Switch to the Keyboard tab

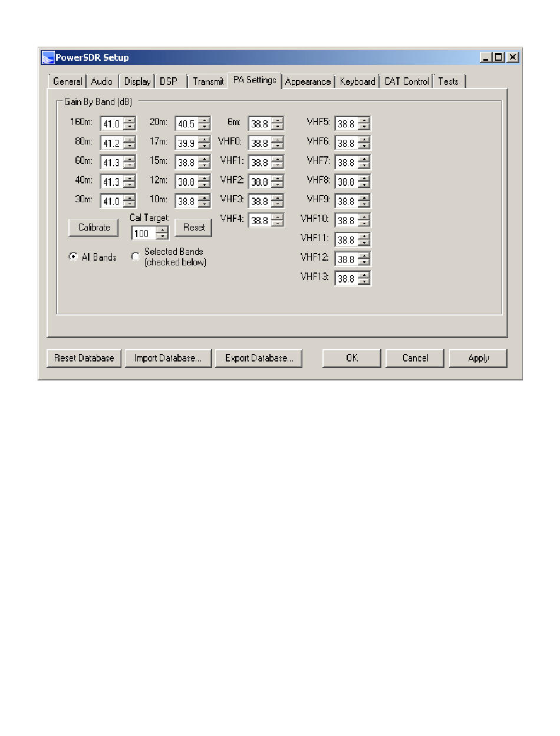click(x=357, y=81)
